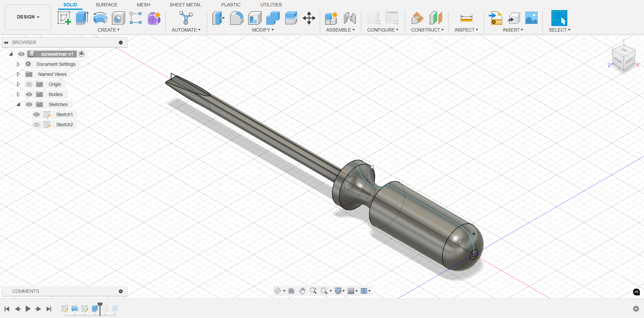Play the design timeline

28,309
